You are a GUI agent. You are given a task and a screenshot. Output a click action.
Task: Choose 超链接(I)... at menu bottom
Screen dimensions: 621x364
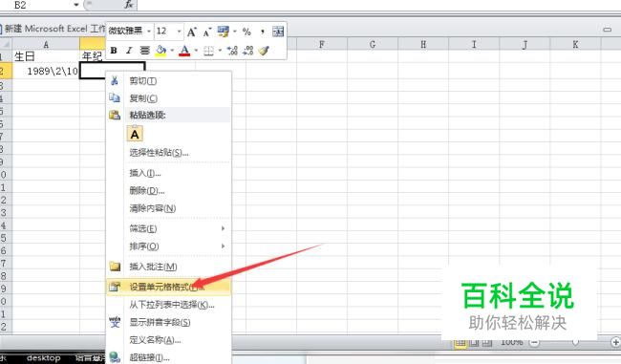click(x=169, y=357)
